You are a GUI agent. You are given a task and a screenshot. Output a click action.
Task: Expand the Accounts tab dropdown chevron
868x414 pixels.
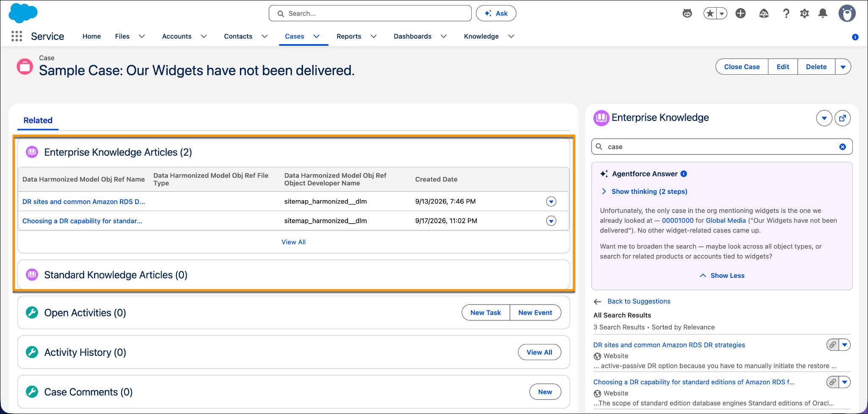(x=204, y=36)
